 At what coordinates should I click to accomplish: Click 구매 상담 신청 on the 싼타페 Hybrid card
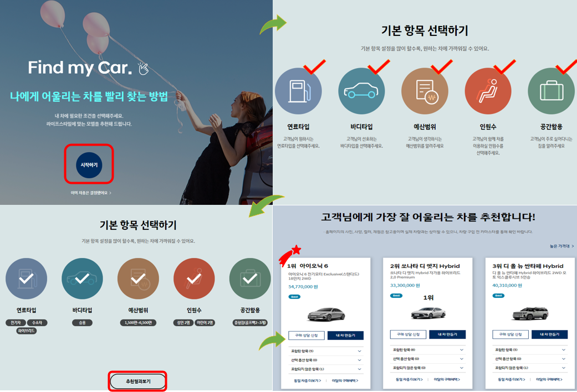510,334
